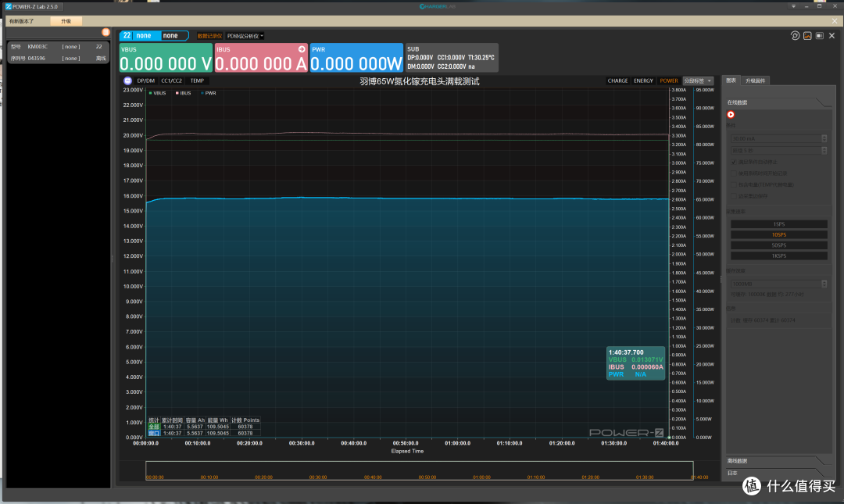
Task: Click the panel layout icon at top right
Action: [819, 35]
